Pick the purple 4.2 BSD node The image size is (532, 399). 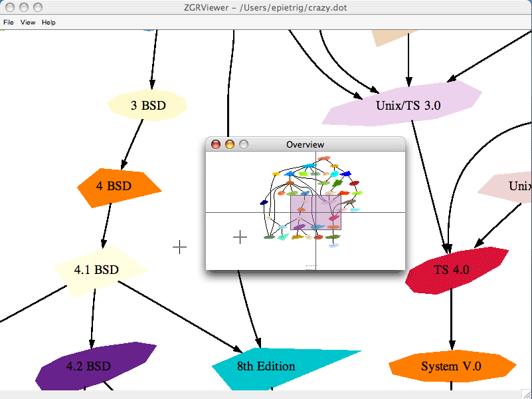coord(95,366)
